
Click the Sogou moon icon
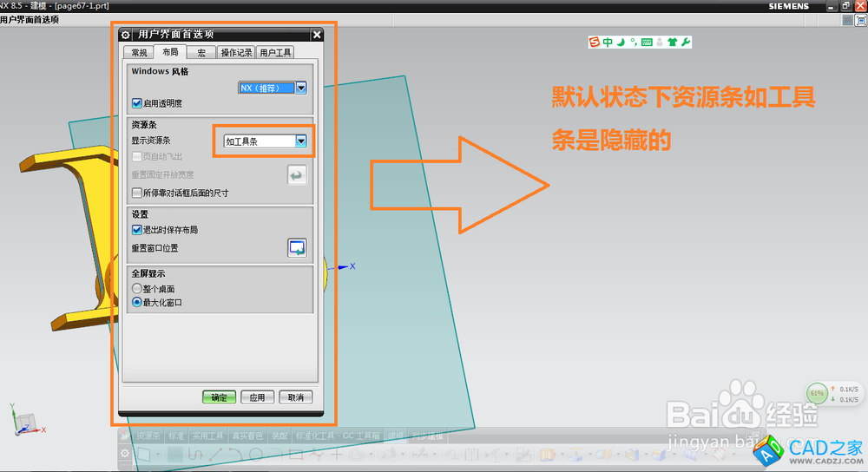pyautogui.click(x=621, y=42)
